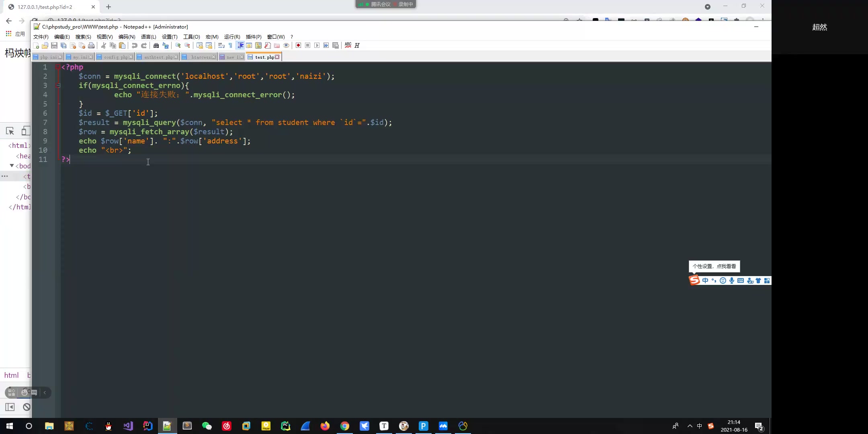Expand hidden system tray icons chevron
Screen dimensions: 868x434
690,426
